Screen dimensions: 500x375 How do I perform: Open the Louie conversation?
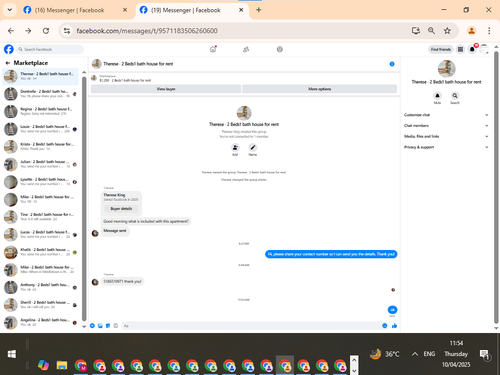[x=41, y=129]
